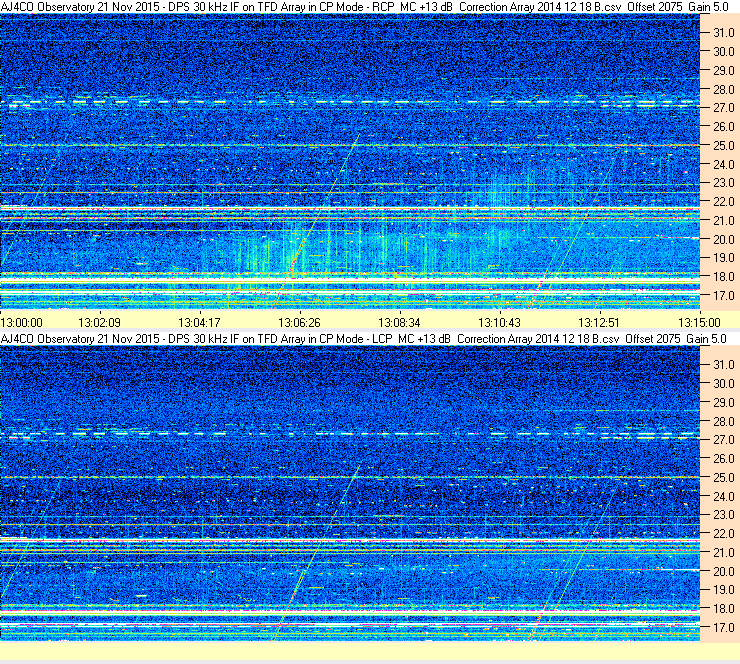Screen dimensions: 740x664
Task: Click 17.0 on the RCP frequency axis
Action: pos(724,295)
